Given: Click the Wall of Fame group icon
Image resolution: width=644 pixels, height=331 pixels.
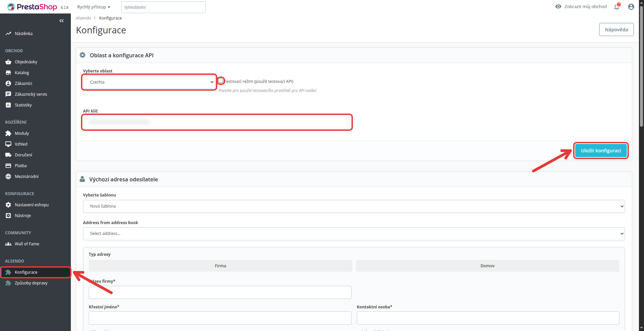Looking at the screenshot, I should tap(8, 244).
